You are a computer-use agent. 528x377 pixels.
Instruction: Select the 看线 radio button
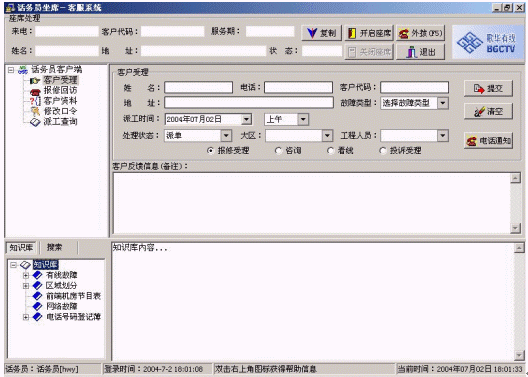(x=330, y=150)
